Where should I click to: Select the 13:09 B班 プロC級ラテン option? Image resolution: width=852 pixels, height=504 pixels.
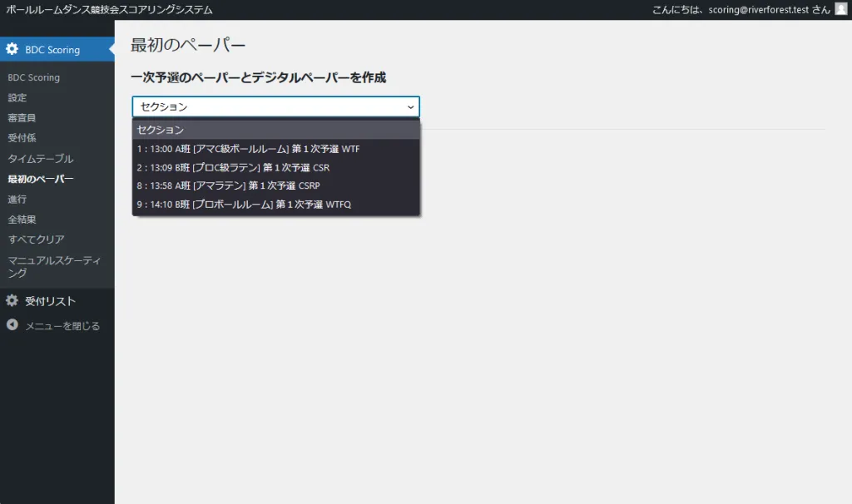click(x=233, y=167)
